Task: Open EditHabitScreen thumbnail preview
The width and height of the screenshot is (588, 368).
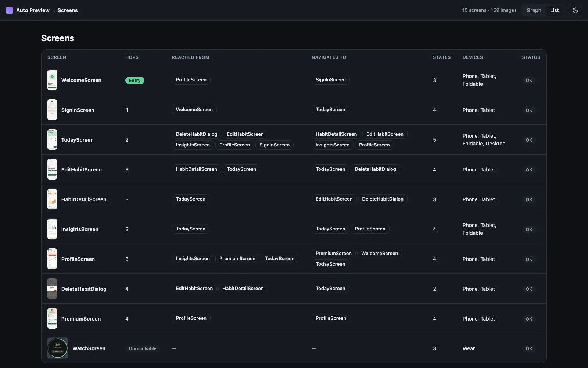Action: point(52,169)
